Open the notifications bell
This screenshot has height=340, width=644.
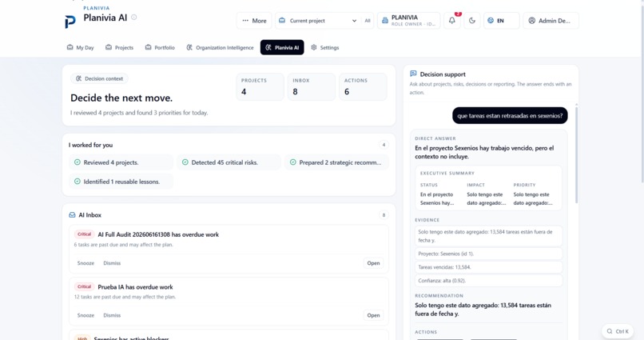click(451, 21)
